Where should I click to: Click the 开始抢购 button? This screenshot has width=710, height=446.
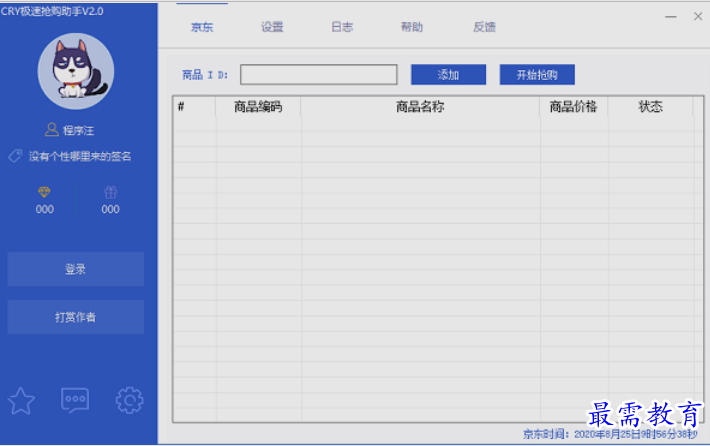(537, 75)
